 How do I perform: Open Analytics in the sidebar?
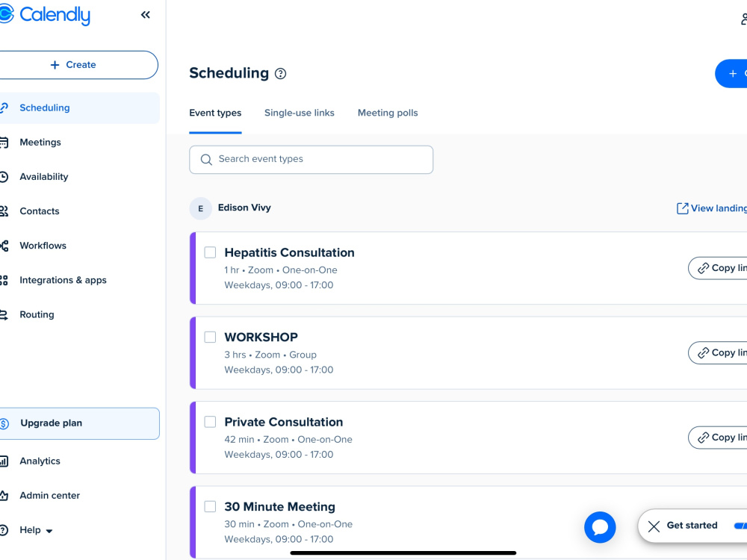40,461
